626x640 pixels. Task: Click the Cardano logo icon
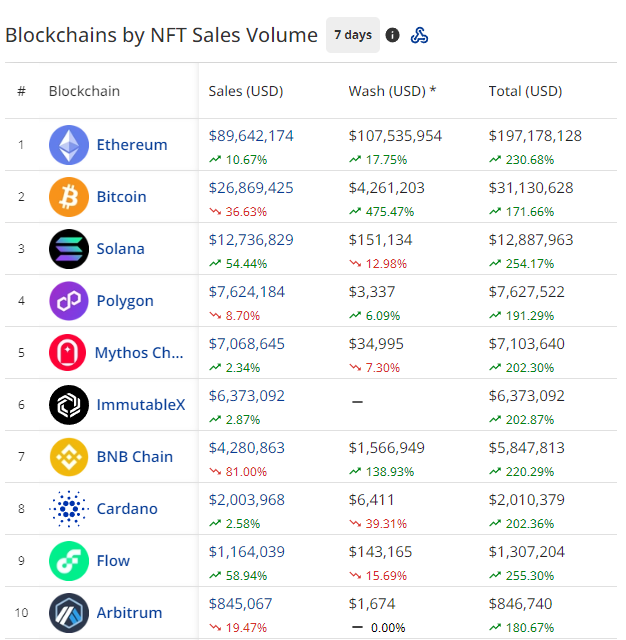pyautogui.click(x=69, y=509)
